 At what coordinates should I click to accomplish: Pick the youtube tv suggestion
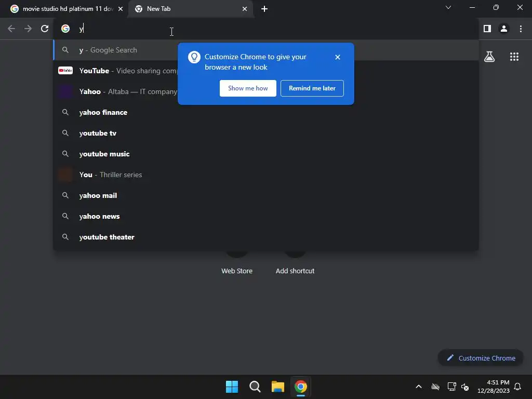265,133
